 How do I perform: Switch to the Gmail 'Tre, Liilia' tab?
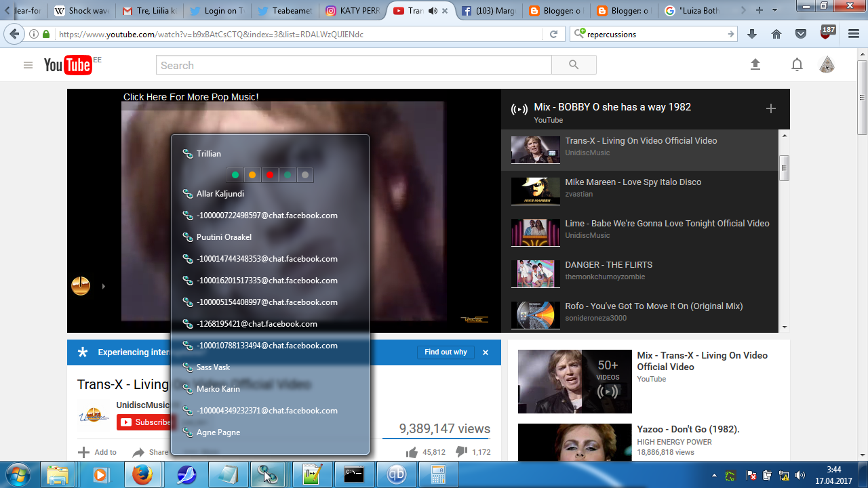[x=149, y=11]
